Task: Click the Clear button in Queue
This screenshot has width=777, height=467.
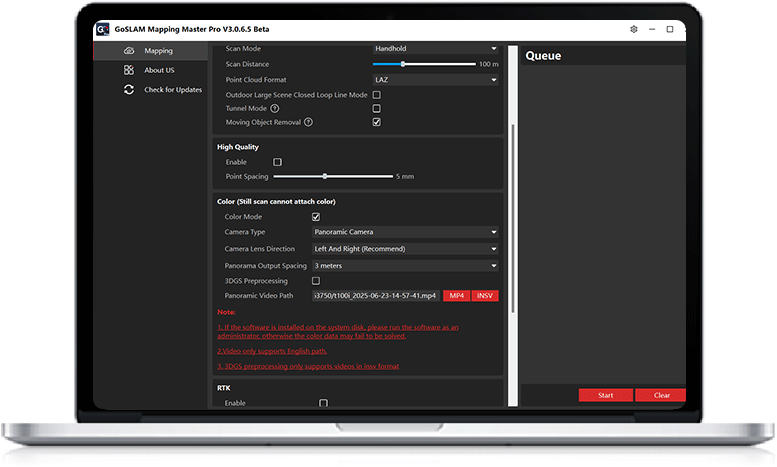Action: [661, 395]
